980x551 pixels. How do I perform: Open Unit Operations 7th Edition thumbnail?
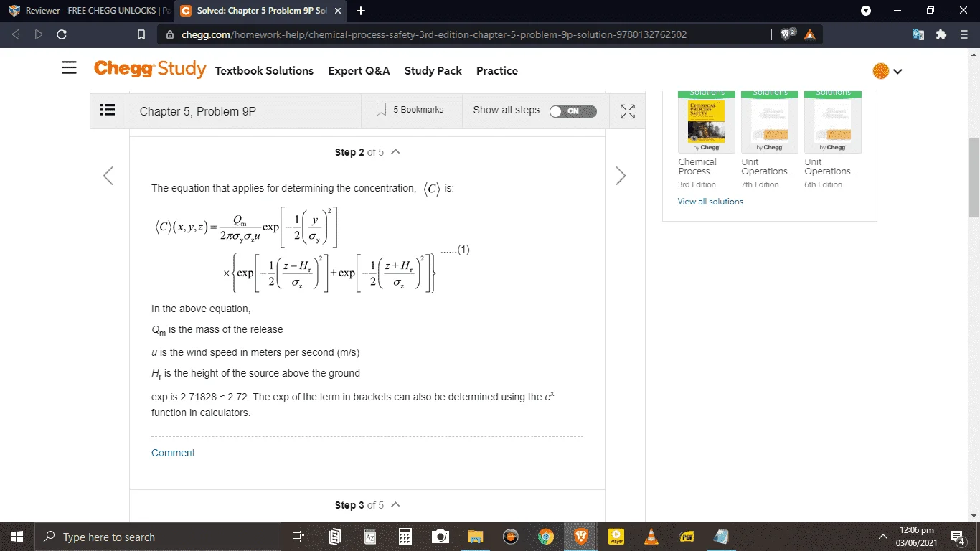[770, 122]
